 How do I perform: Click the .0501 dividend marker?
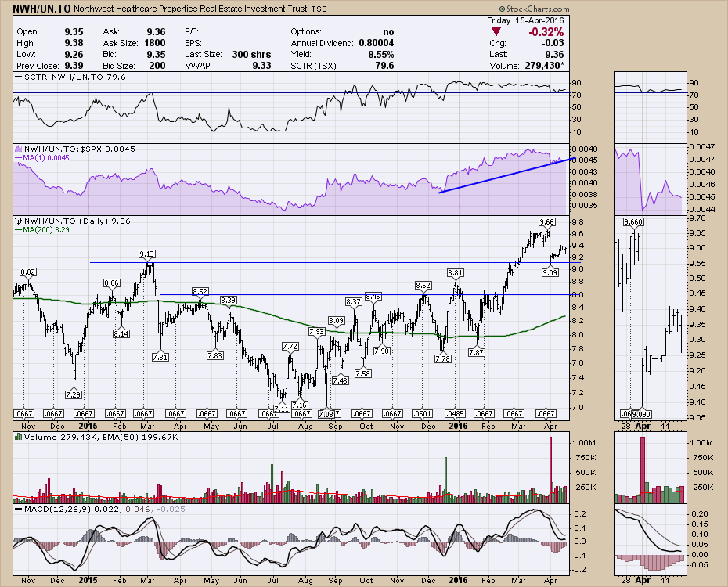(422, 413)
